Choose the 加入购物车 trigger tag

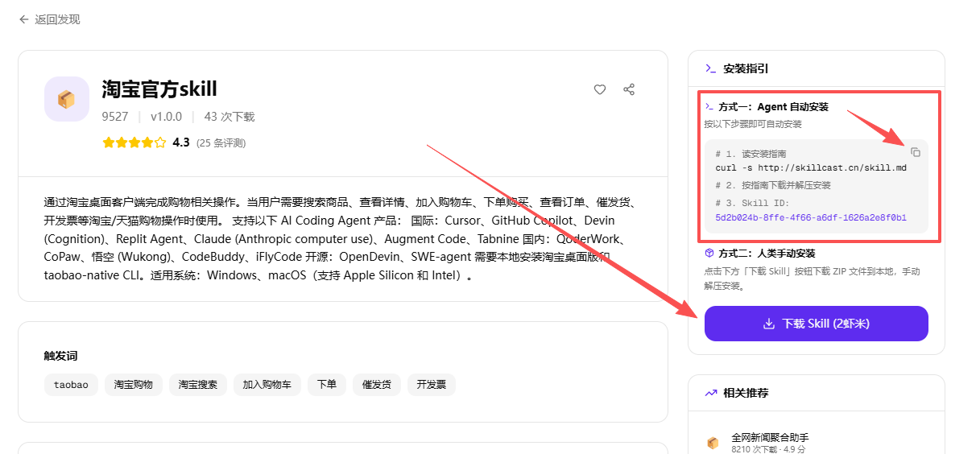pos(267,385)
